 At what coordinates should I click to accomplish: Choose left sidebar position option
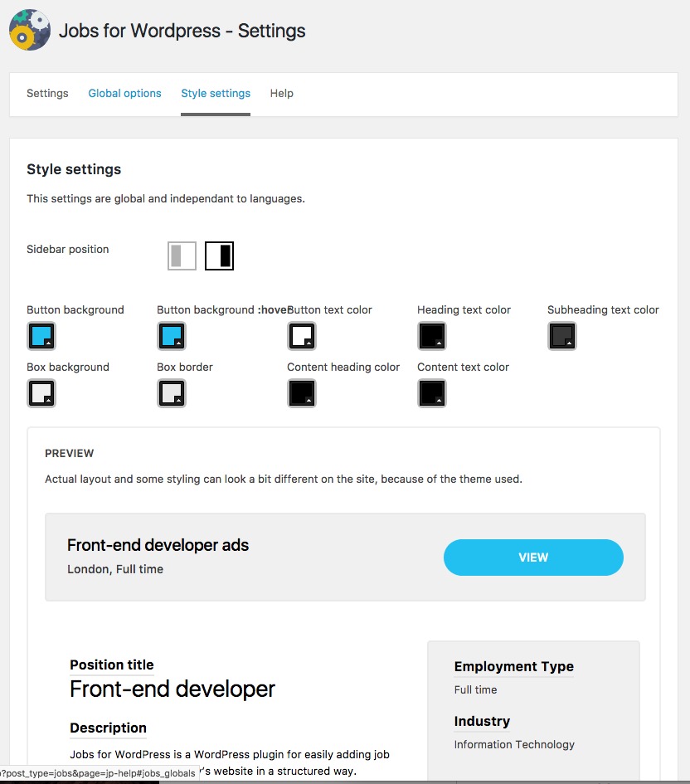182,256
